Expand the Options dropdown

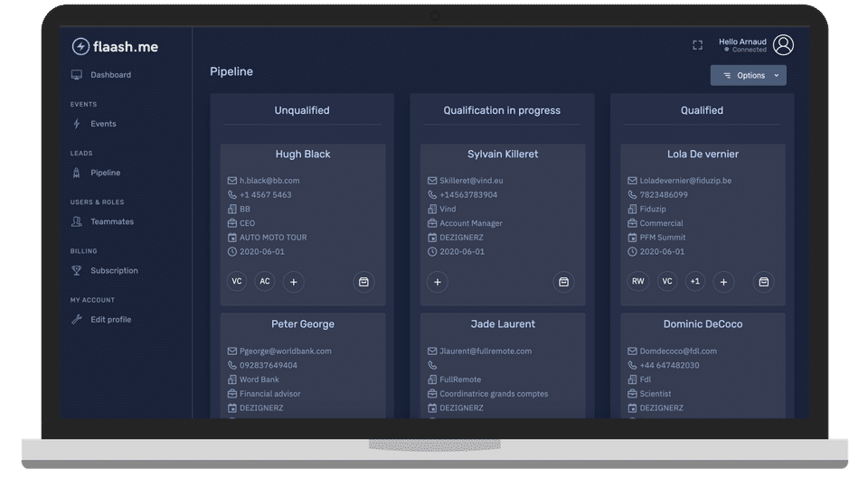(748, 75)
